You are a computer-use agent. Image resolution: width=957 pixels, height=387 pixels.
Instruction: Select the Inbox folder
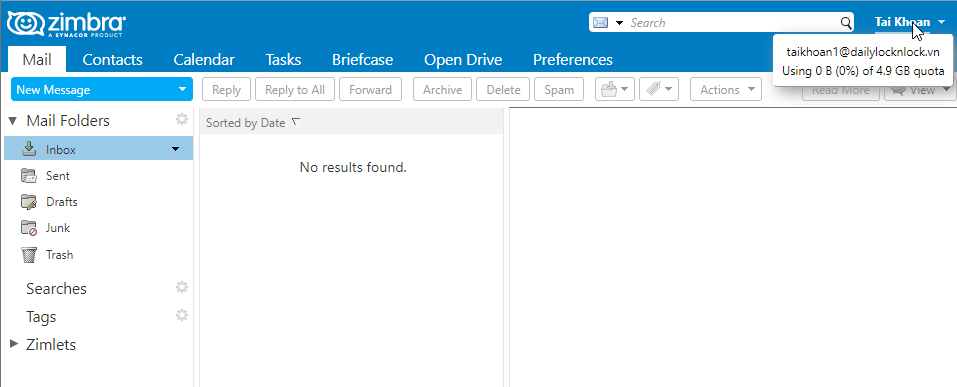click(x=98, y=149)
